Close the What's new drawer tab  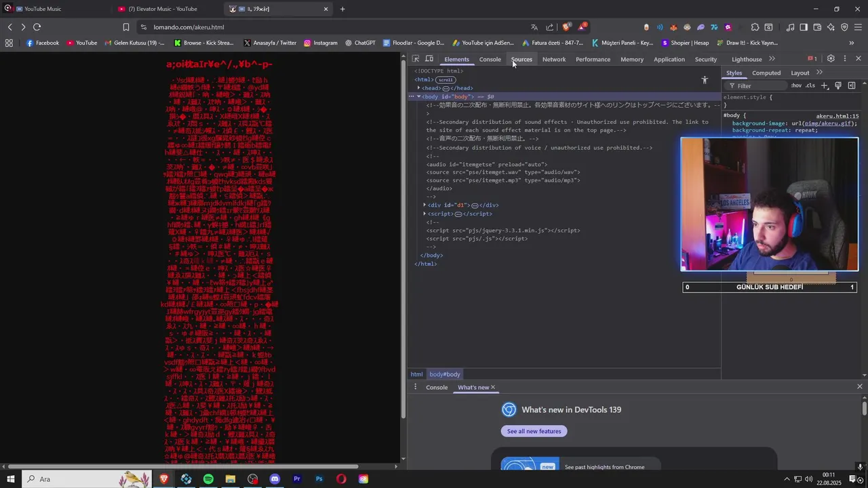coord(493,387)
